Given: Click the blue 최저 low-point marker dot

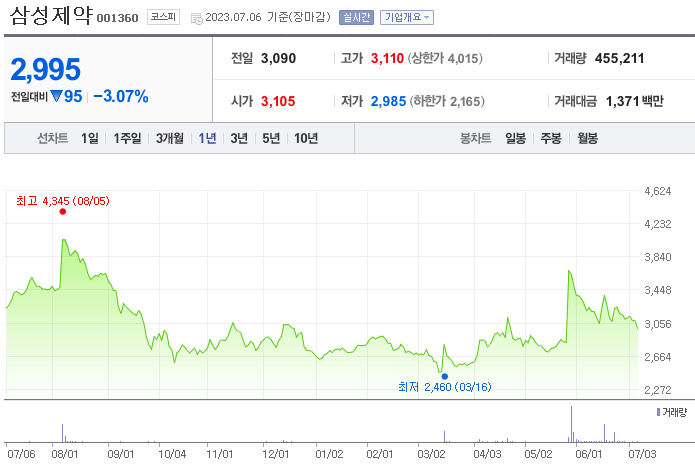Looking at the screenshot, I should [445, 376].
